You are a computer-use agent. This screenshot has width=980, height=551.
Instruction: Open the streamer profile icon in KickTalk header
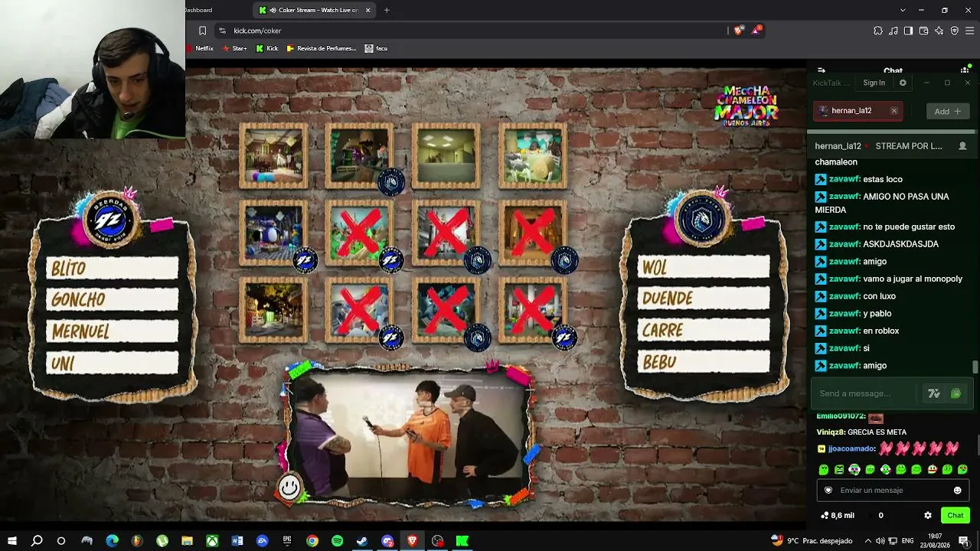(962, 146)
